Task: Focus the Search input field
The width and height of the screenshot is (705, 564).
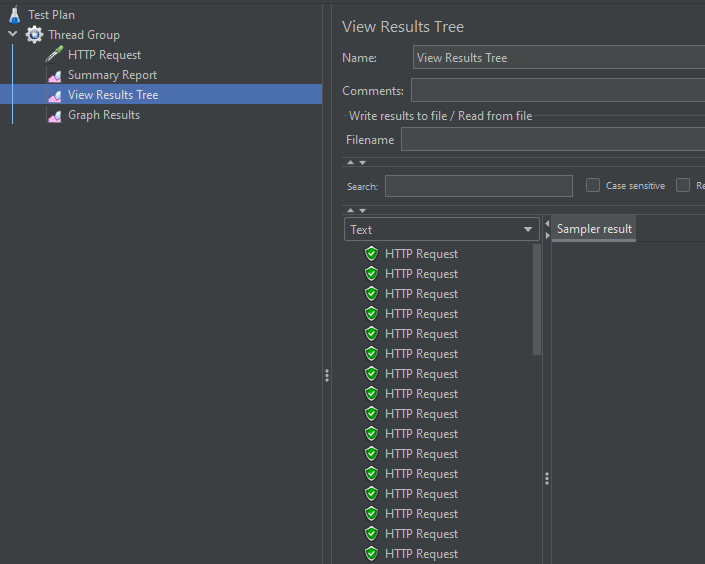Action: (479, 186)
